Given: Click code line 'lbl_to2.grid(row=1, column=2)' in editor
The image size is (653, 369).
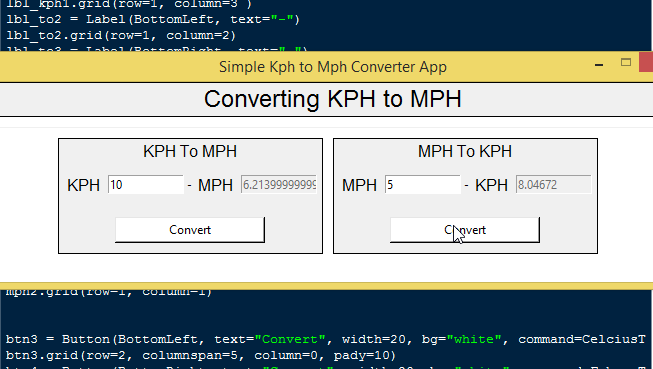Looking at the screenshot, I should [121, 35].
